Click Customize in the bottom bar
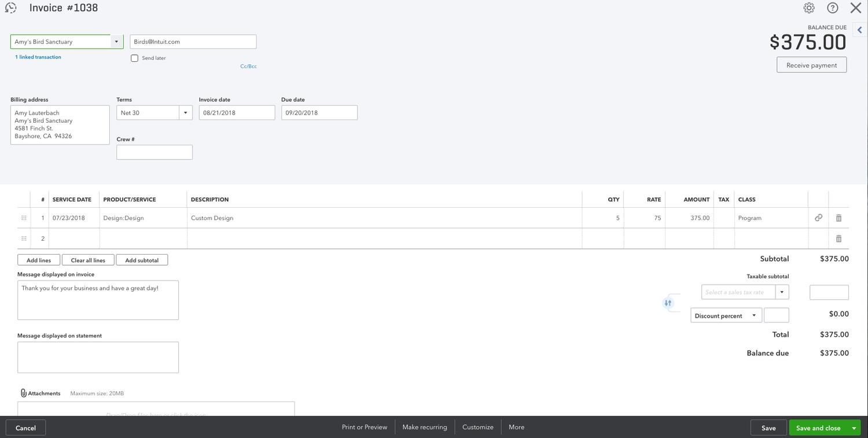This screenshot has height=438, width=868. 478,427
